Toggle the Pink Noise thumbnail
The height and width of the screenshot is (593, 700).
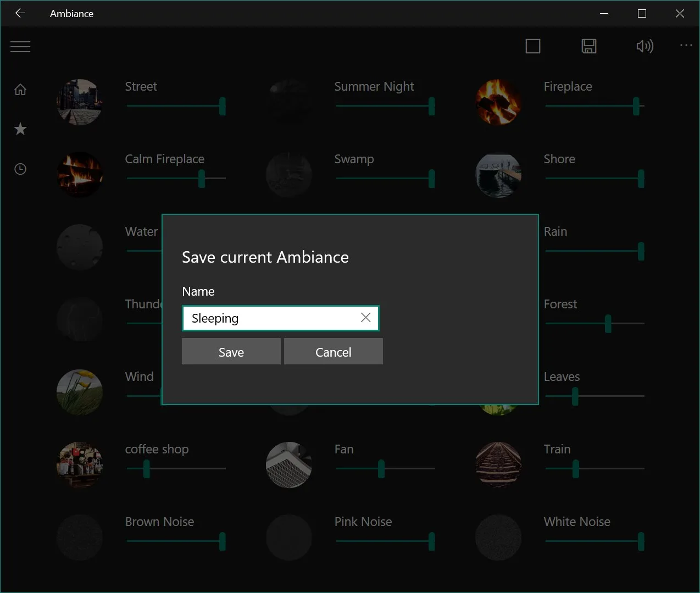tap(289, 537)
